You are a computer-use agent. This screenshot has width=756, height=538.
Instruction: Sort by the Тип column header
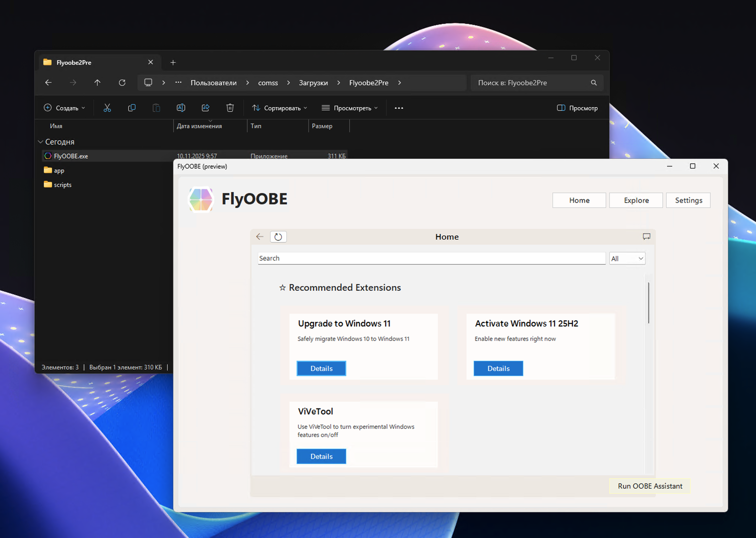click(256, 126)
